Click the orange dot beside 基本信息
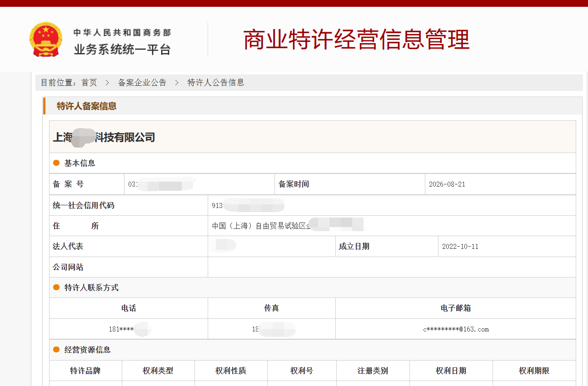The image size is (588, 386). [x=56, y=163]
